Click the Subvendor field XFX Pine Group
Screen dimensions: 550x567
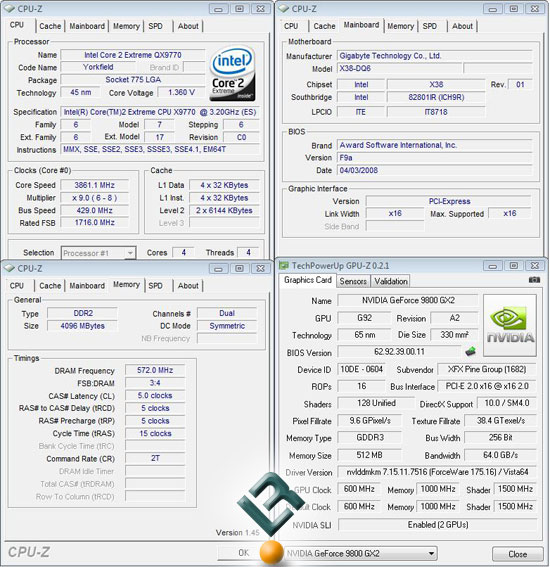(487, 369)
